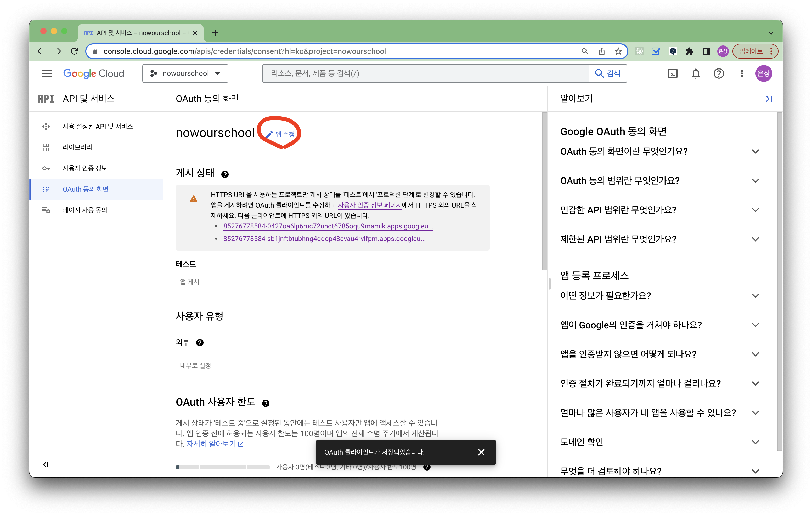Close the 'API 및 서비스' browser tab

195,33
